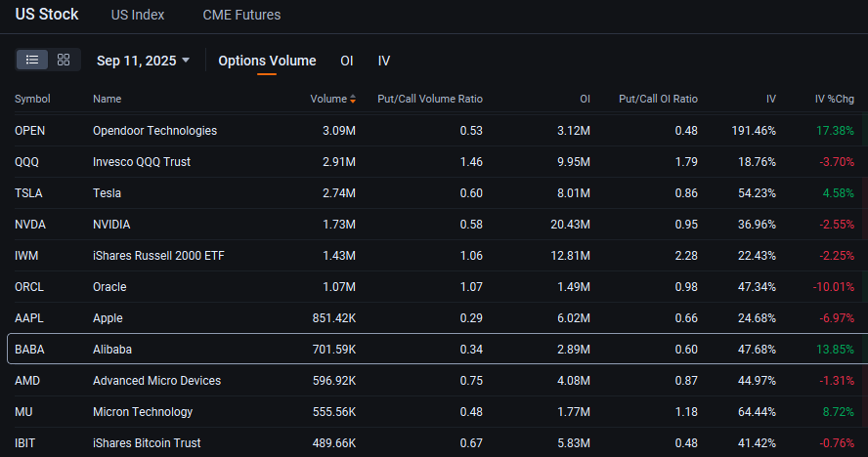Select the Tesla name cell

point(107,193)
